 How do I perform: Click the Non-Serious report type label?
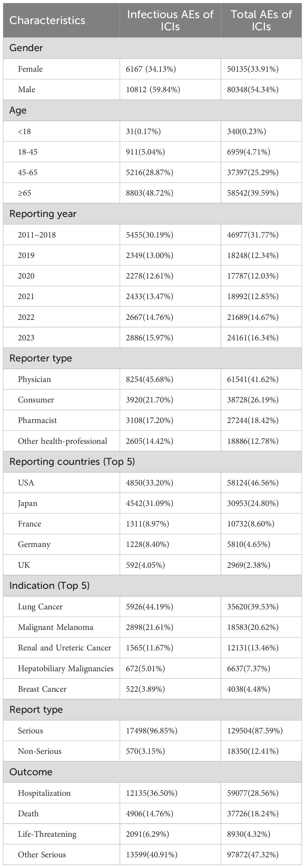point(40,751)
